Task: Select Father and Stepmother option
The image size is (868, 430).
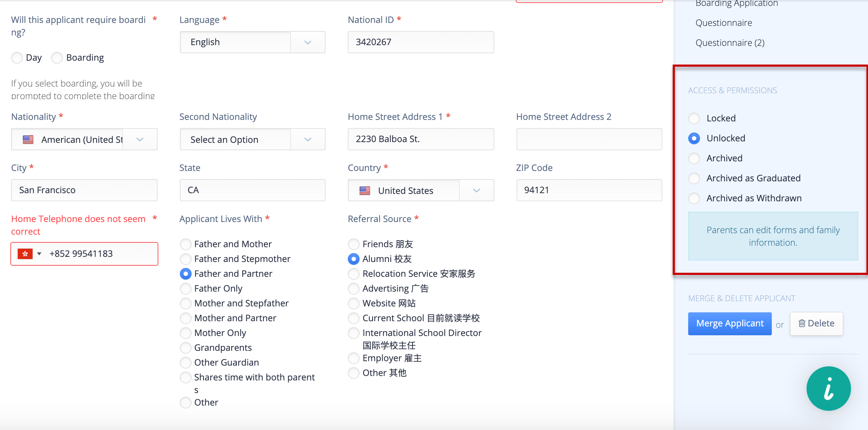Action: coord(186,259)
